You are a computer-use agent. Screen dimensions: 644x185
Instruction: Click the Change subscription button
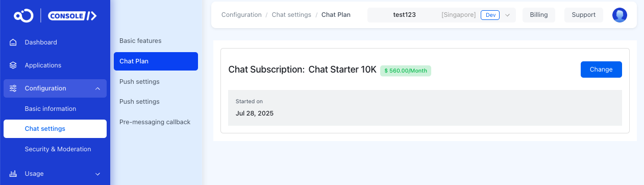pyautogui.click(x=601, y=70)
